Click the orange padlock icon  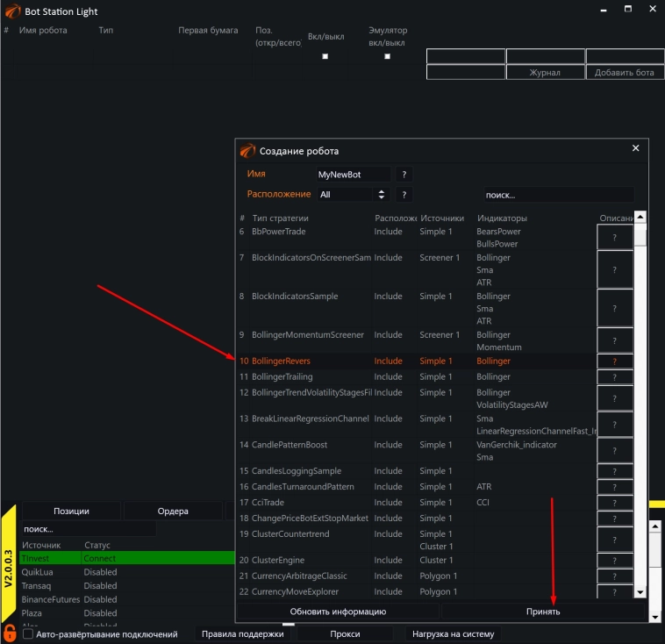click(x=10, y=633)
